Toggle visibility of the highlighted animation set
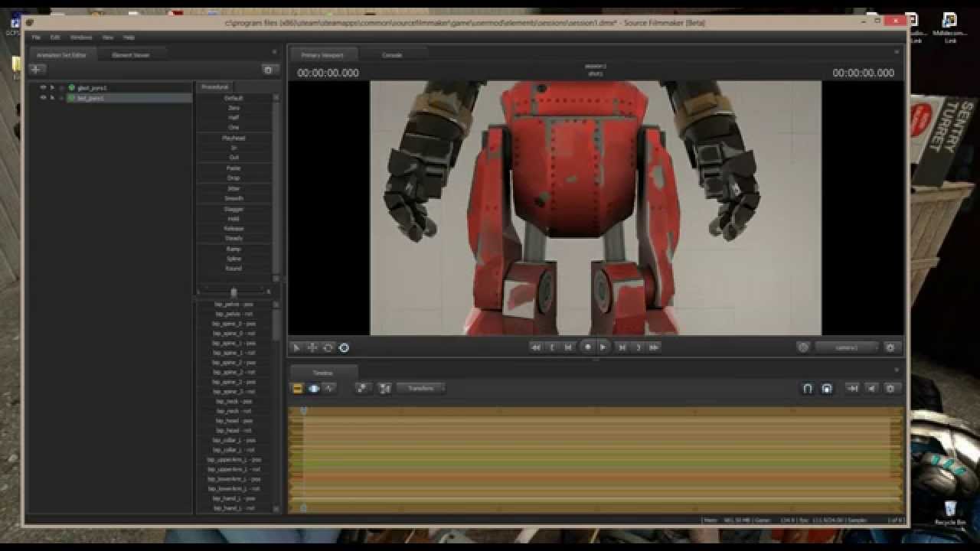The image size is (980, 551). (x=43, y=98)
